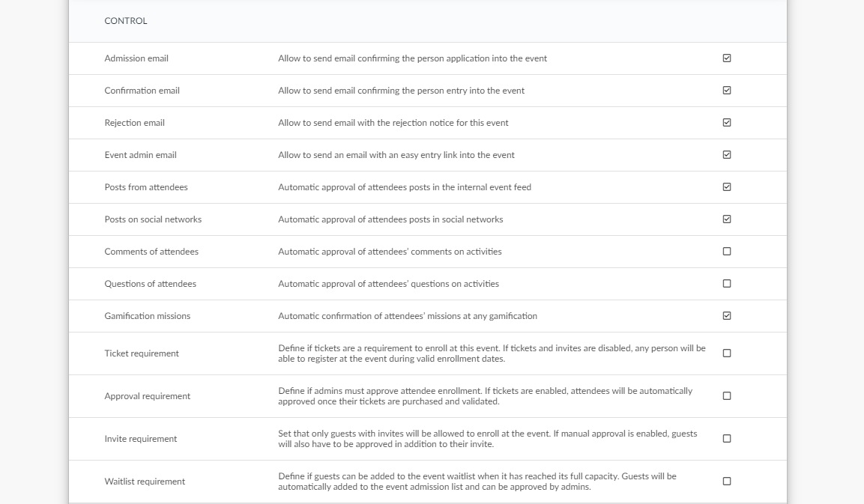864x504 pixels.
Task: Disable Gamification missions checkbox
Action: [x=727, y=316]
